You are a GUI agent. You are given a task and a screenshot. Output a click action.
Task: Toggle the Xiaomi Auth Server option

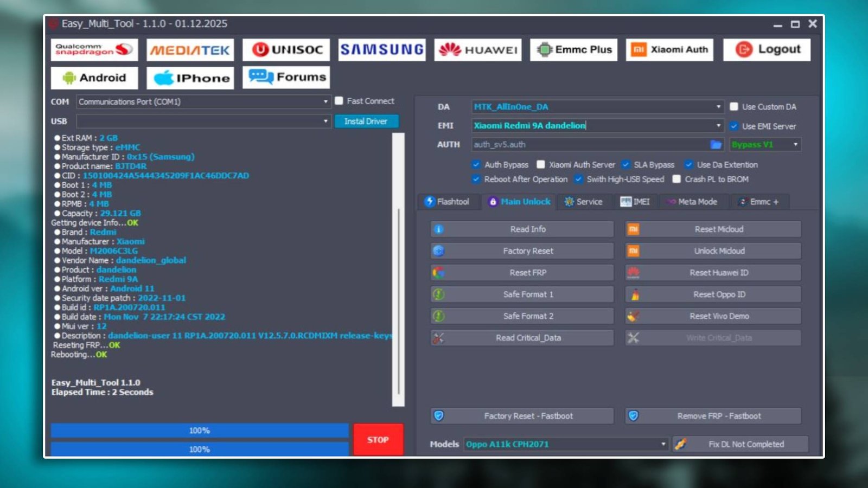[541, 164]
